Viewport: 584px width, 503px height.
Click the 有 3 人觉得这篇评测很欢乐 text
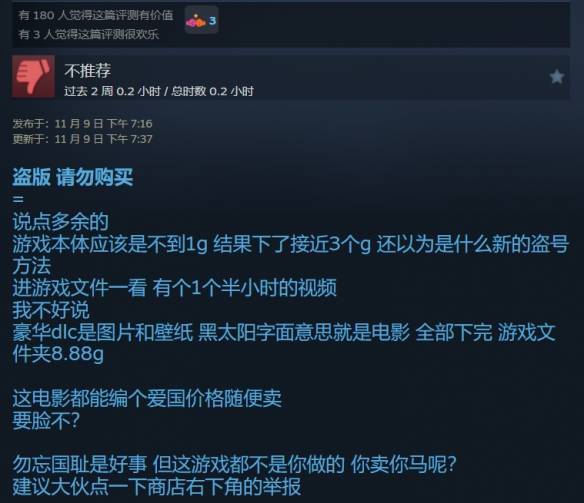point(89,35)
